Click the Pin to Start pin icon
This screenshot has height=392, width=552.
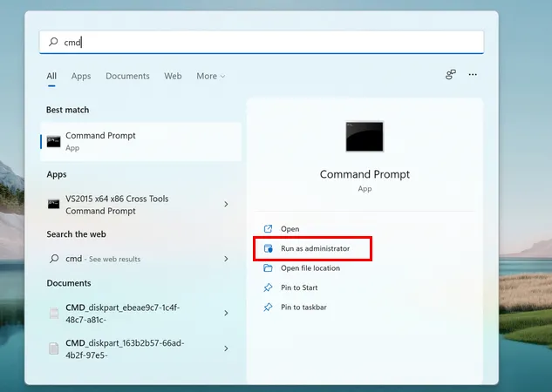click(x=269, y=287)
